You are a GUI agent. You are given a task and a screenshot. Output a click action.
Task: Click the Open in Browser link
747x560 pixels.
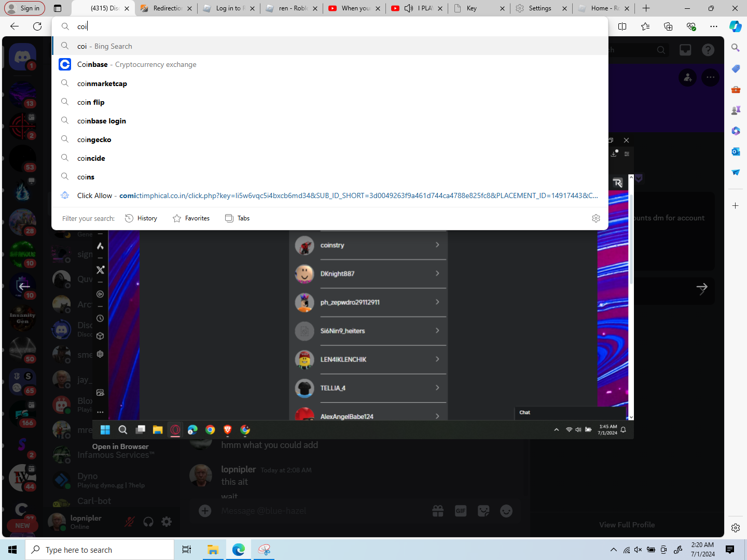click(120, 446)
